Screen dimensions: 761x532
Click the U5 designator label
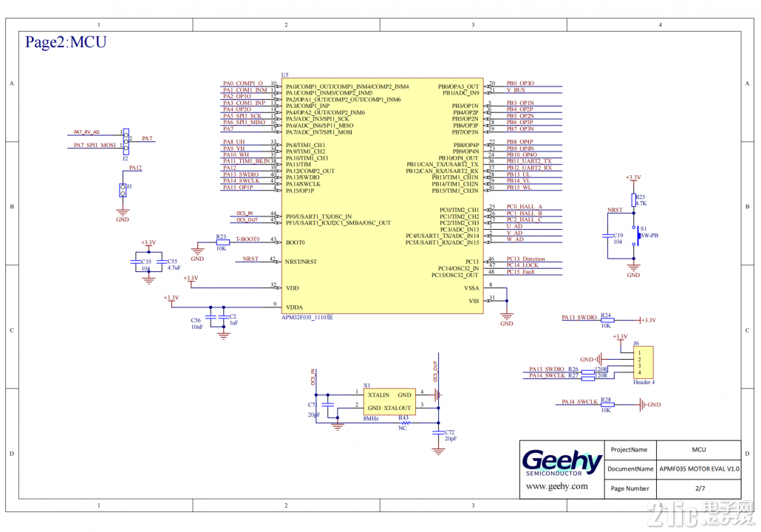tap(285, 75)
